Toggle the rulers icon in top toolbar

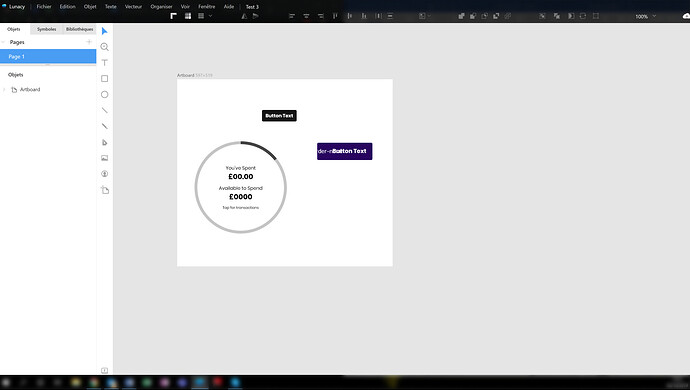[x=173, y=16]
